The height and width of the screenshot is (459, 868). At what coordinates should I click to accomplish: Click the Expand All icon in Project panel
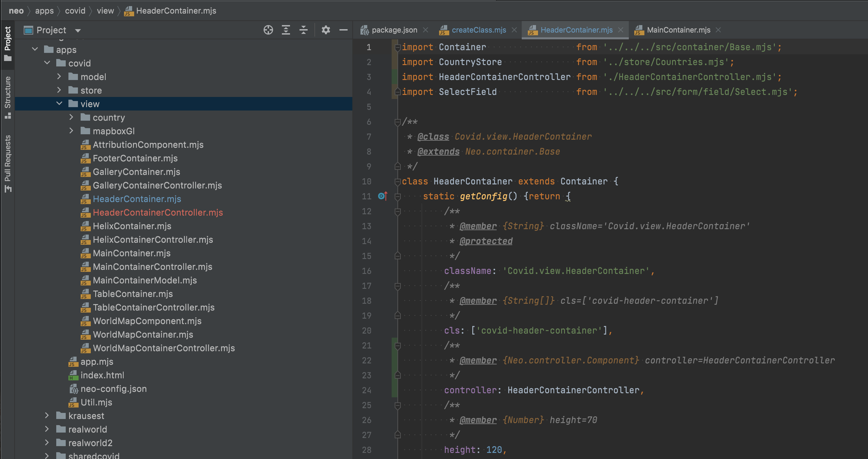pos(286,30)
